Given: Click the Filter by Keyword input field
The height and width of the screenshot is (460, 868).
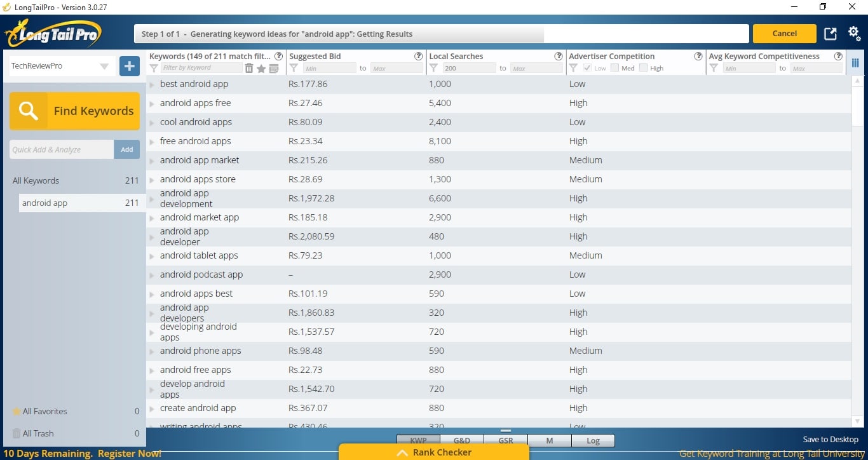Looking at the screenshot, I should click(x=200, y=68).
